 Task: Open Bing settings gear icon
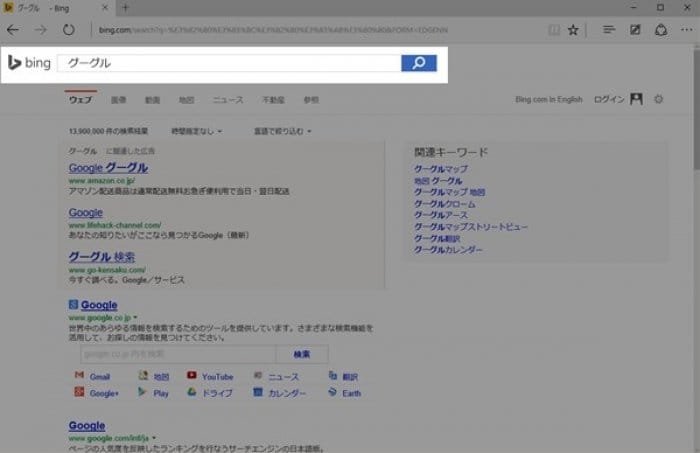coord(658,99)
